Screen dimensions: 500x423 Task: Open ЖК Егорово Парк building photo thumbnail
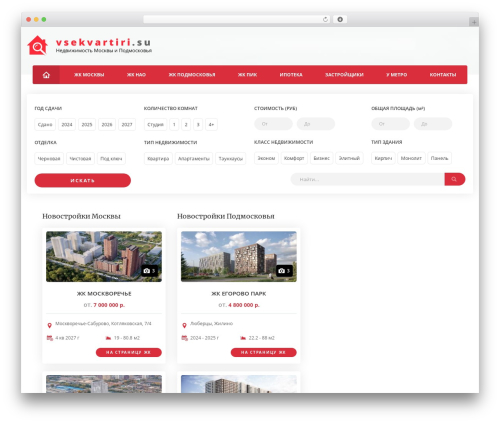[239, 257]
